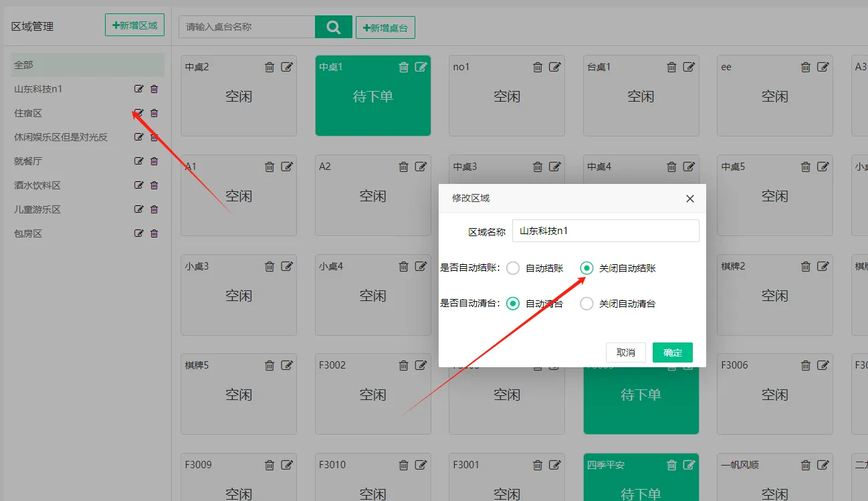Close the 修改区域 dialog with the X
Viewport: 868px width, 501px height.
(690, 199)
